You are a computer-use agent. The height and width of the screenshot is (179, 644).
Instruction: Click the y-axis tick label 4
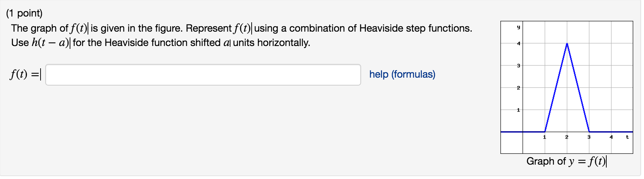[518, 43]
